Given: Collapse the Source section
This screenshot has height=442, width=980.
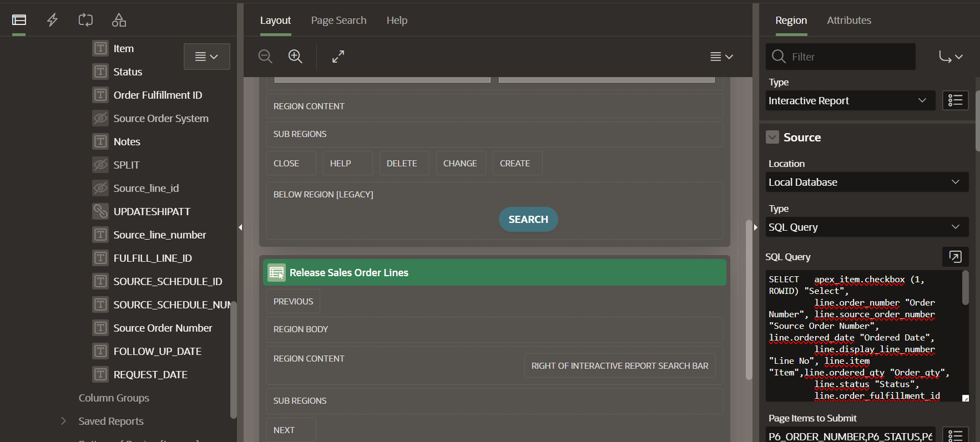Looking at the screenshot, I should (772, 137).
